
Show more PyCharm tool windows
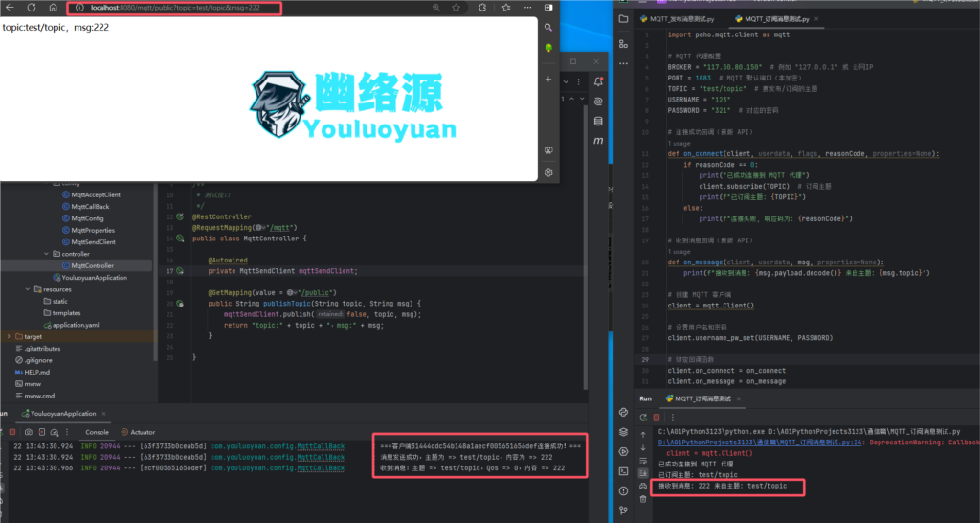pyautogui.click(x=623, y=63)
